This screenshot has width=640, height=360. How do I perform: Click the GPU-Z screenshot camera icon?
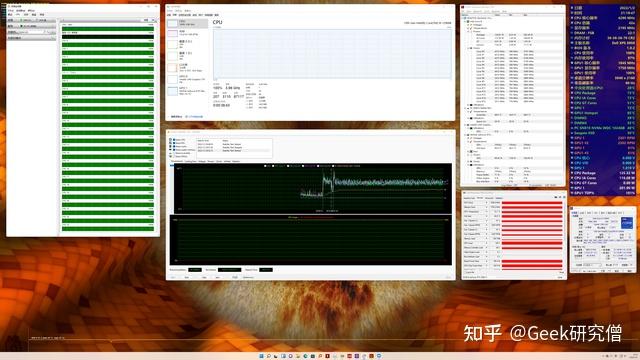(556, 197)
